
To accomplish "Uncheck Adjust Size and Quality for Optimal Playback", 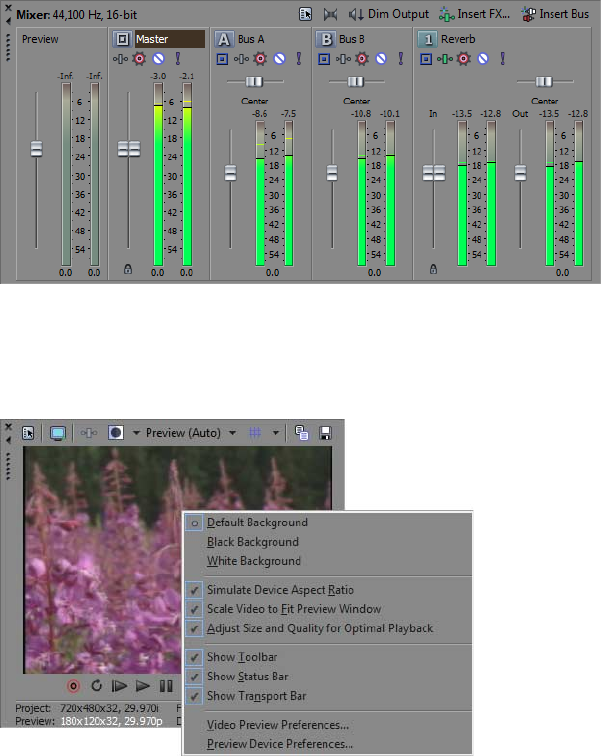I will 328,628.
